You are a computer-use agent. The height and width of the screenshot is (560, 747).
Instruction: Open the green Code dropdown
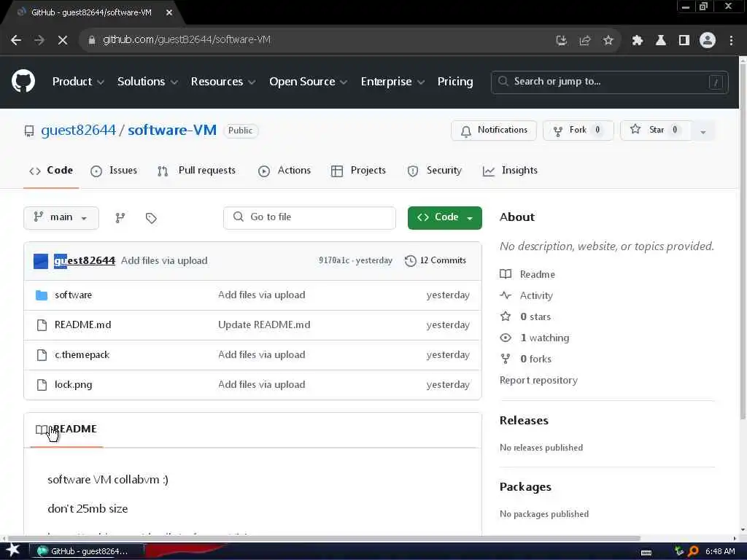[x=444, y=217]
